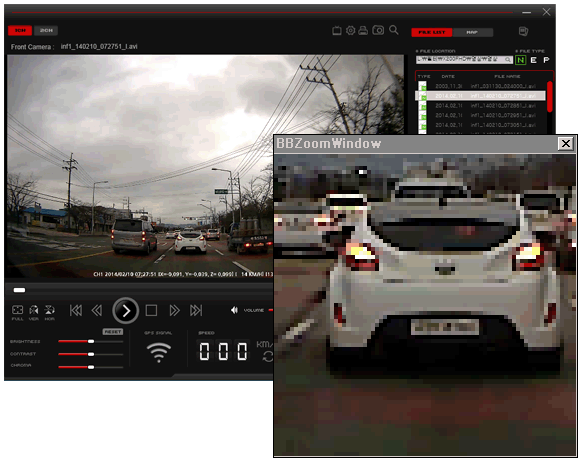Screen dimensions: 582x461
Task: Click the CONTRAST slider handle
Action: pyautogui.click(x=91, y=354)
